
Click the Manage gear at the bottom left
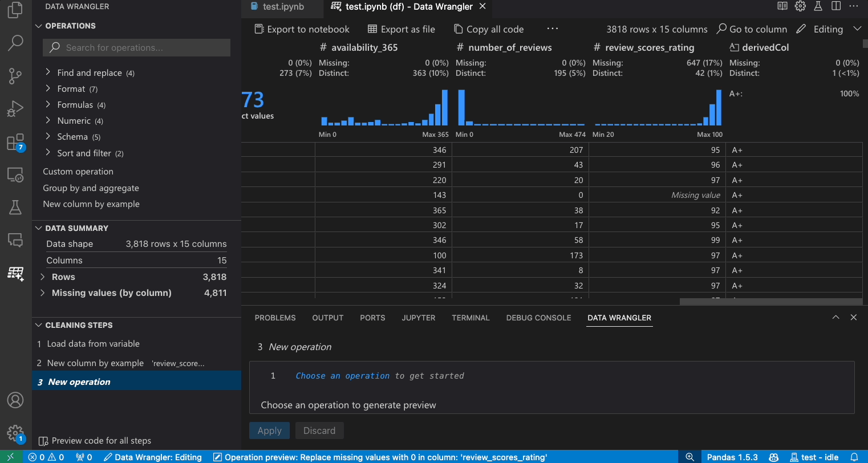coord(15,434)
